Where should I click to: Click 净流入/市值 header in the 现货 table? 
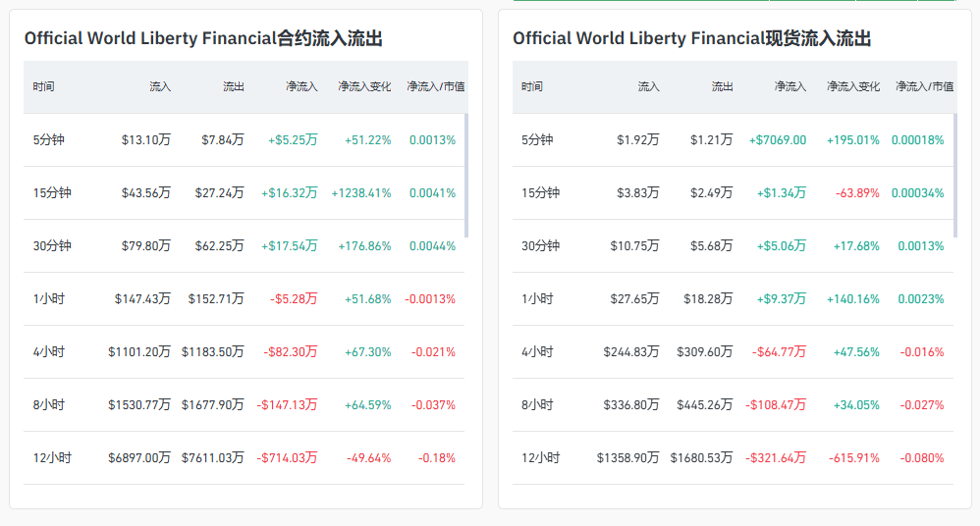[924, 86]
